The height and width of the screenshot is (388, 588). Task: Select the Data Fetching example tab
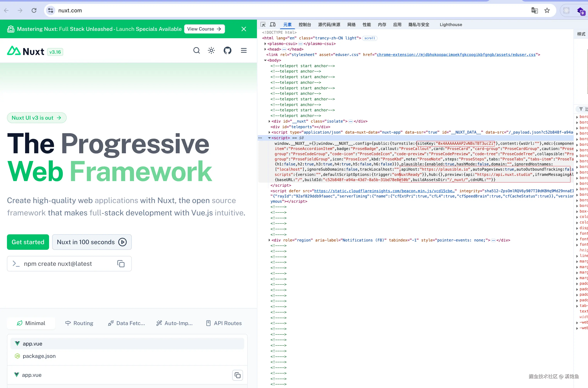[126, 323]
